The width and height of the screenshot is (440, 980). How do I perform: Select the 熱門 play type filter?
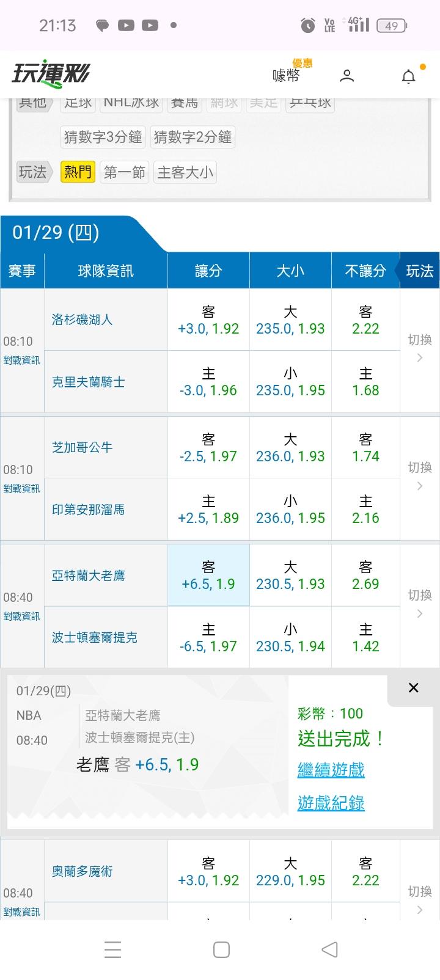pos(78,172)
